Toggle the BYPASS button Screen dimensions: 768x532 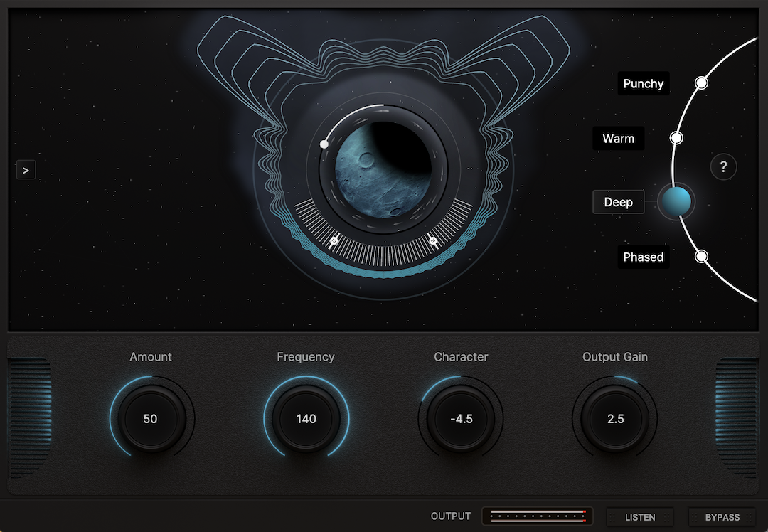tap(722, 517)
